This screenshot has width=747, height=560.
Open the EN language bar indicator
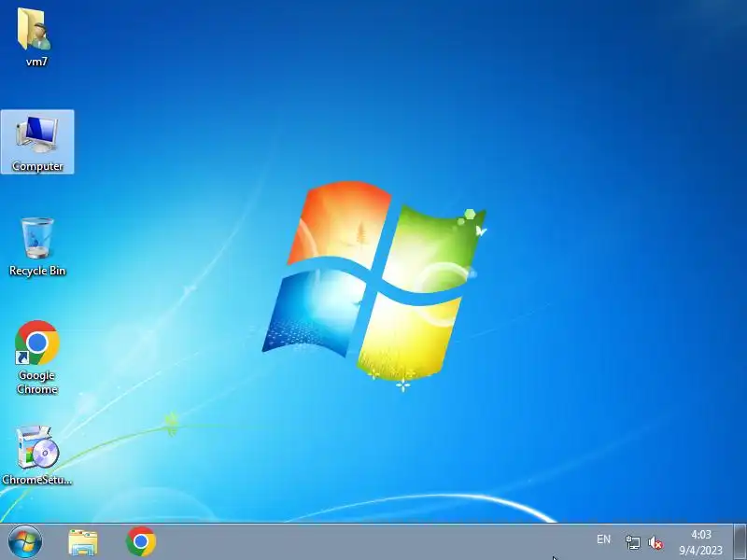(603, 539)
